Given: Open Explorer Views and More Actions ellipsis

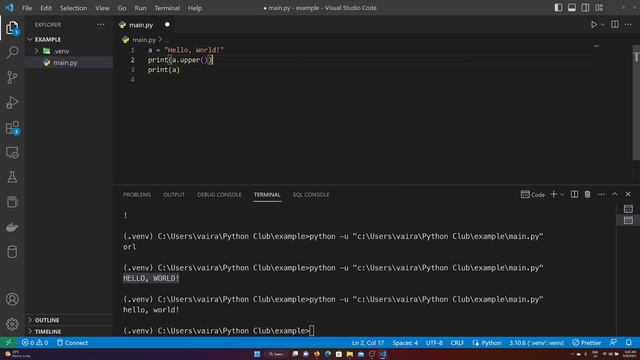Looking at the screenshot, I should coord(101,24).
